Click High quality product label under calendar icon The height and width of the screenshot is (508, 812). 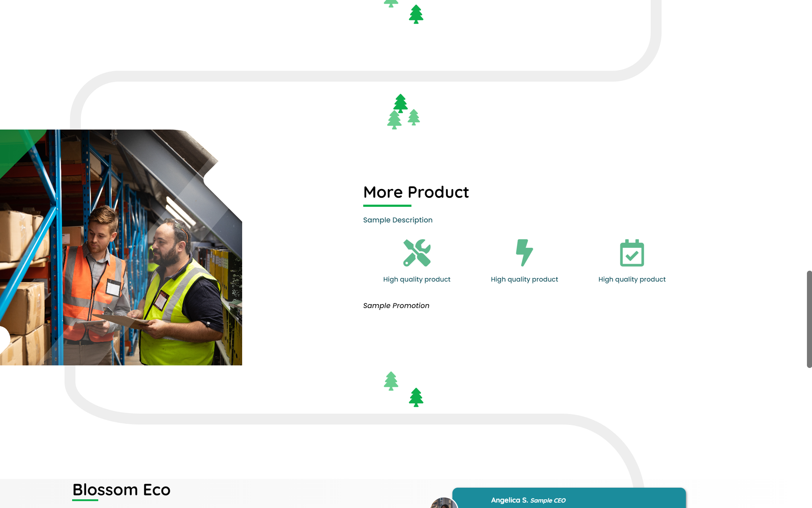click(632, 279)
